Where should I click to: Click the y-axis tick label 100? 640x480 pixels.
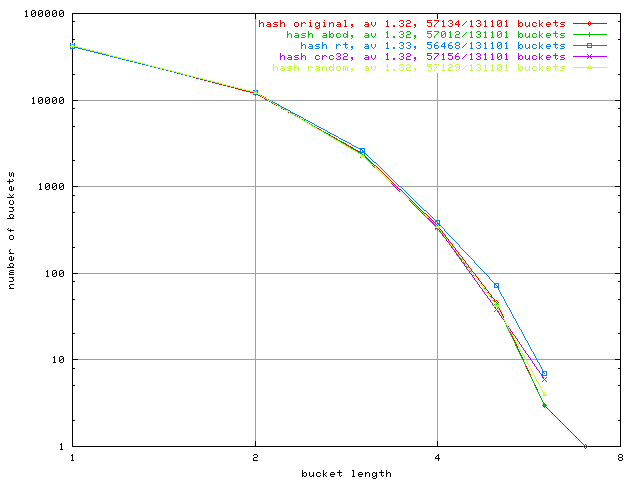tap(55, 273)
